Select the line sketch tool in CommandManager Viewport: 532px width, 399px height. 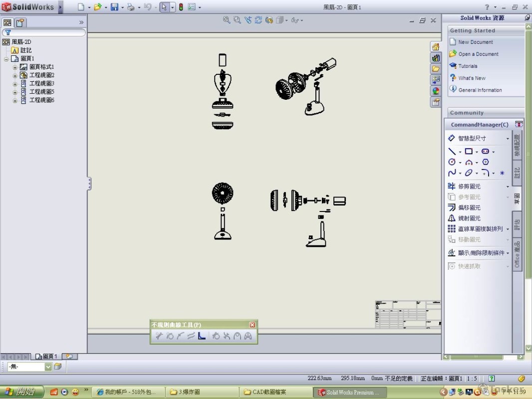tap(452, 152)
